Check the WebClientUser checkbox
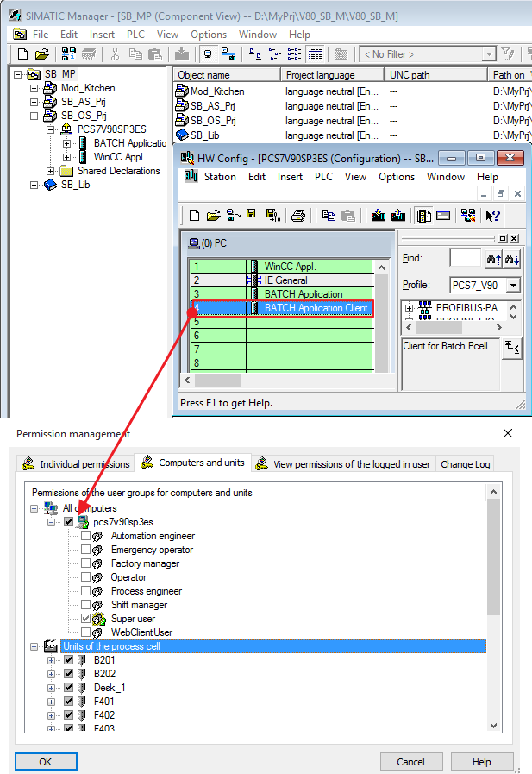Image resolution: width=532 pixels, height=774 pixels. click(85, 632)
